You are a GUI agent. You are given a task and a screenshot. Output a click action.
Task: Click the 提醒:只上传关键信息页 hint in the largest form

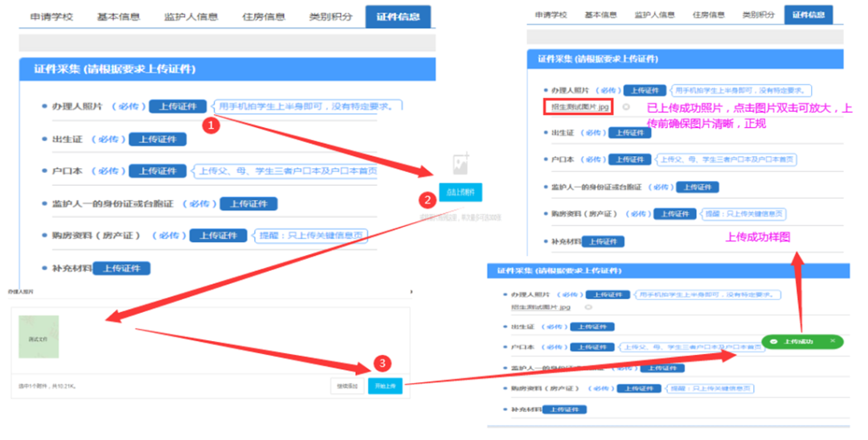click(310, 236)
